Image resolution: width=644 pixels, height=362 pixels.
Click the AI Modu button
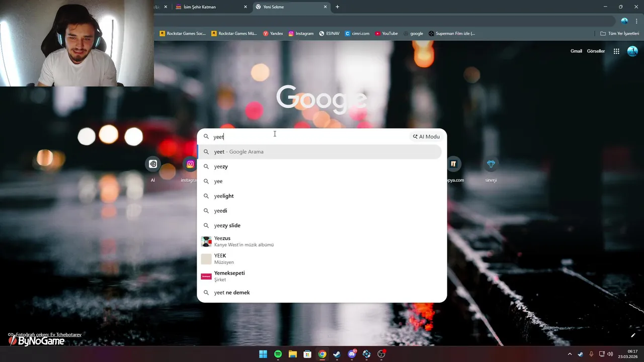point(426,137)
